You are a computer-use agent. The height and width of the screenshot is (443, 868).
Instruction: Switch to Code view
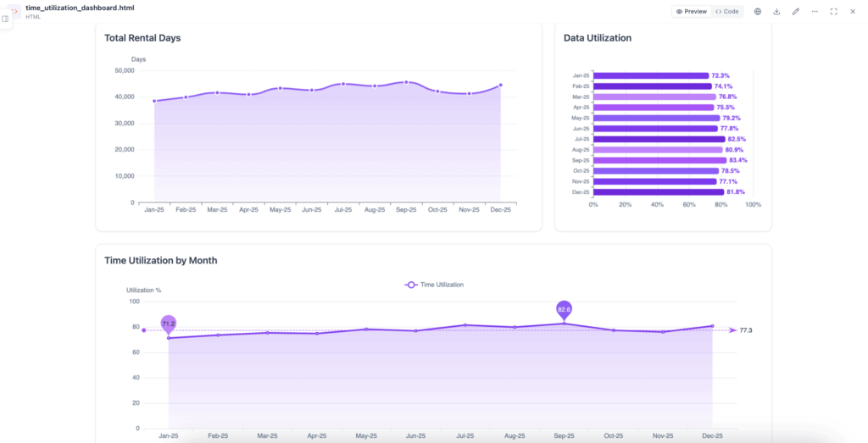[726, 12]
